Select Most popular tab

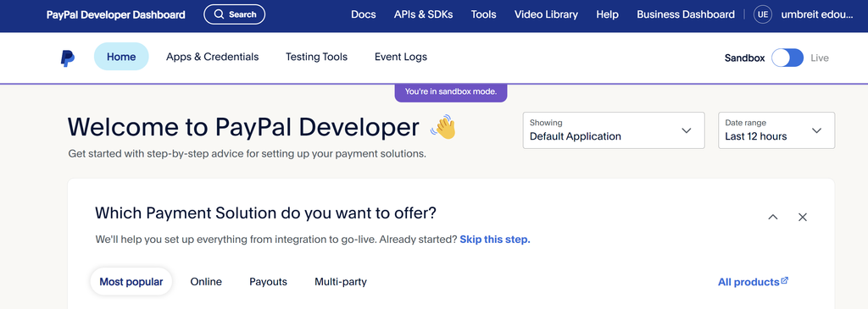click(x=131, y=282)
